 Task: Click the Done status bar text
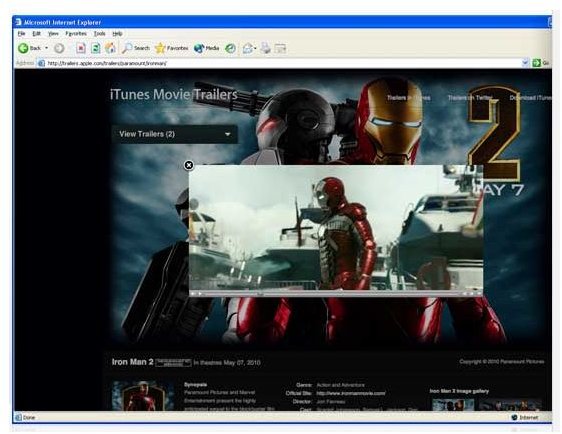tap(29, 417)
